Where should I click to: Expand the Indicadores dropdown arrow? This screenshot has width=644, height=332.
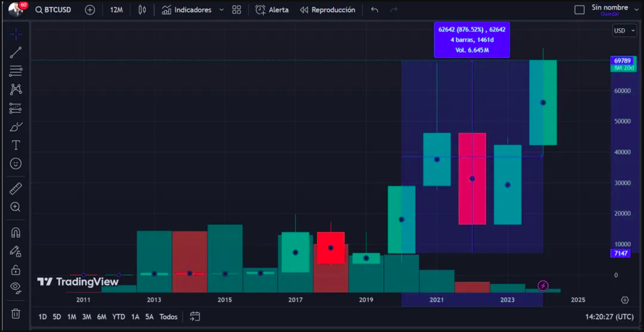pos(222,10)
